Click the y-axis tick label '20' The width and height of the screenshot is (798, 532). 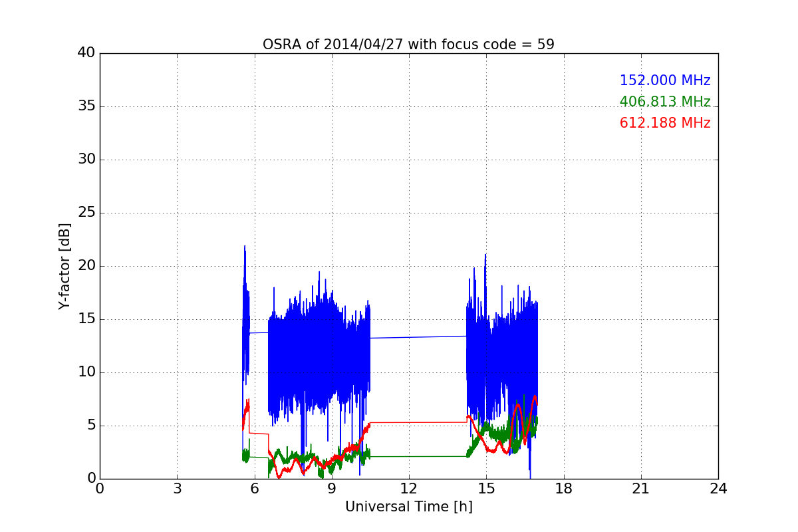point(86,266)
